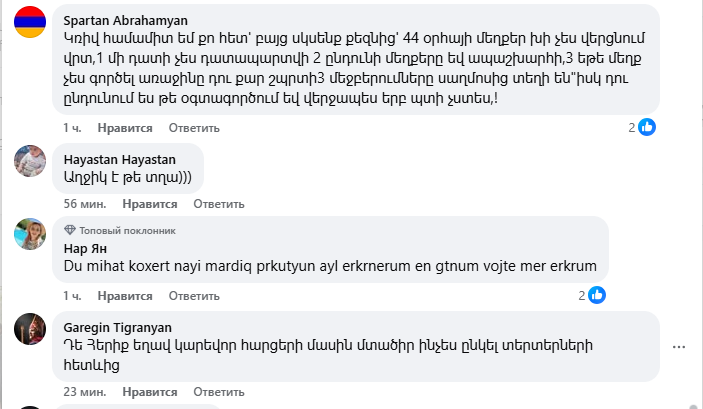703x409 pixels.
Task: Open Hayastan Hayastan's profile picture
Action: coord(29,160)
